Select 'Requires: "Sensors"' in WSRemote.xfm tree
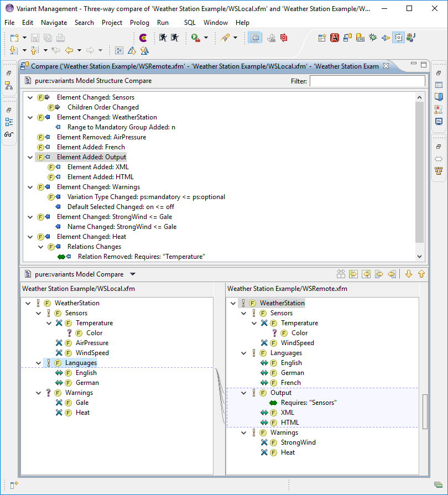Viewport: 448px width, 495px height. (309, 403)
